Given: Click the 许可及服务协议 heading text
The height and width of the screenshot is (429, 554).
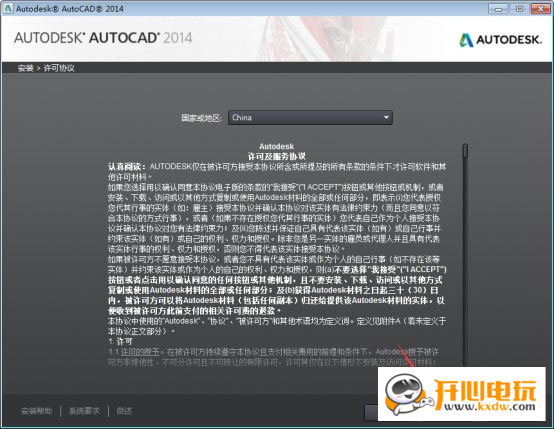Looking at the screenshot, I should [277, 156].
